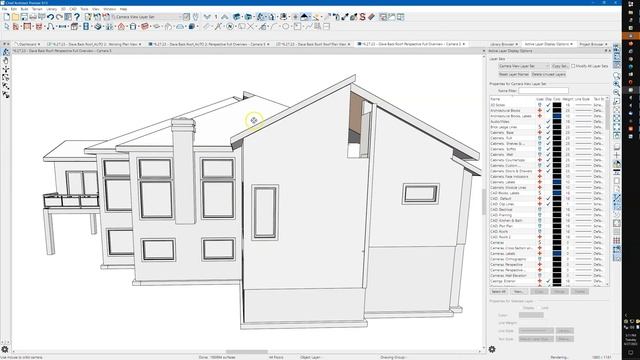Toggle display check for Cabinets, Base layer
Screen dimensions: 640x360
[548, 133]
